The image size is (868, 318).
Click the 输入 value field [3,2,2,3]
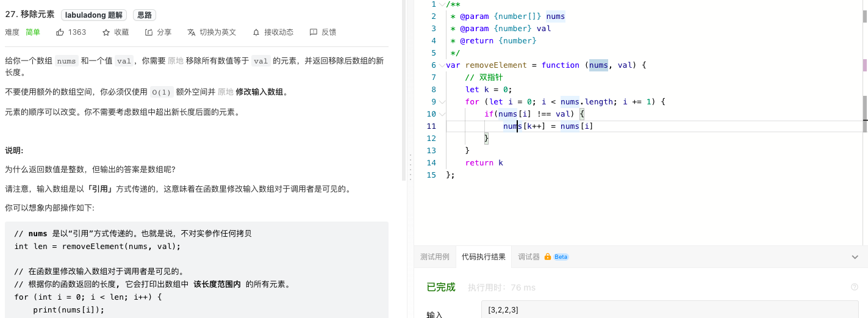tap(670, 309)
